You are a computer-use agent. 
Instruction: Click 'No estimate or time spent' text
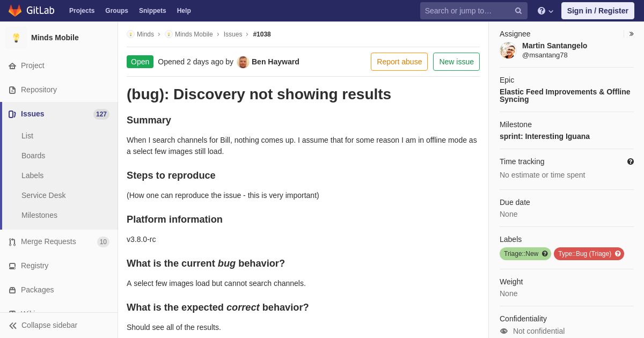[x=542, y=175]
